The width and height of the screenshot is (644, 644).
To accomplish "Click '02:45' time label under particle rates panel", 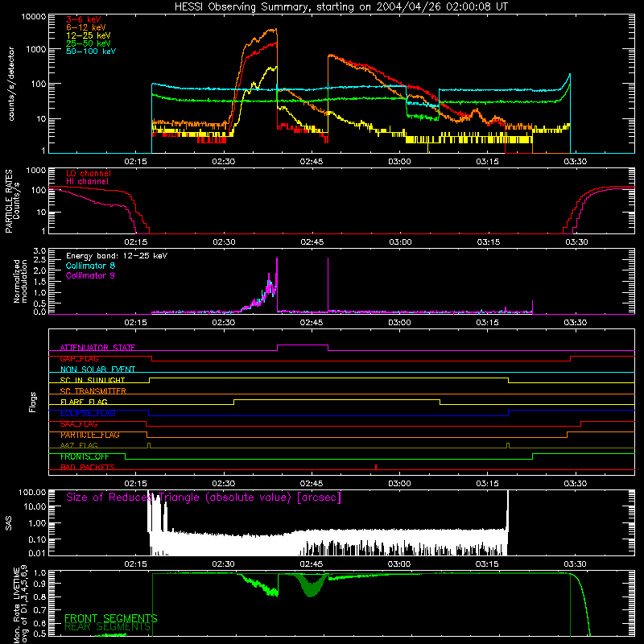I will [312, 242].
